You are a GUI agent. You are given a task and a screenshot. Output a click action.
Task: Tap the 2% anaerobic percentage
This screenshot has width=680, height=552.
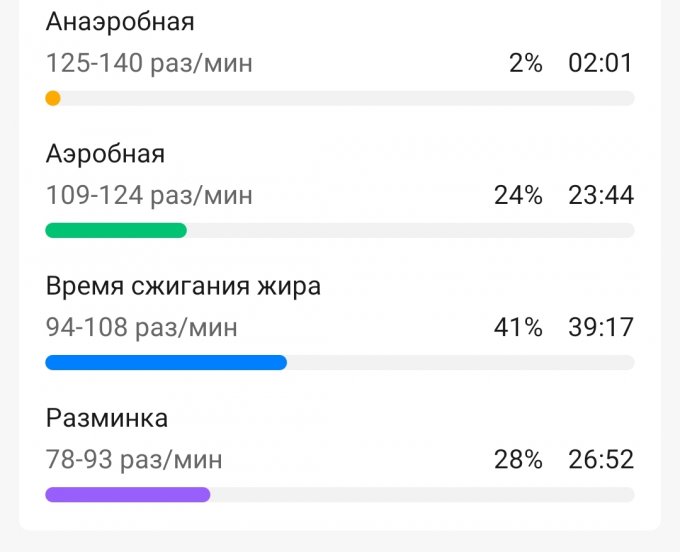525,64
